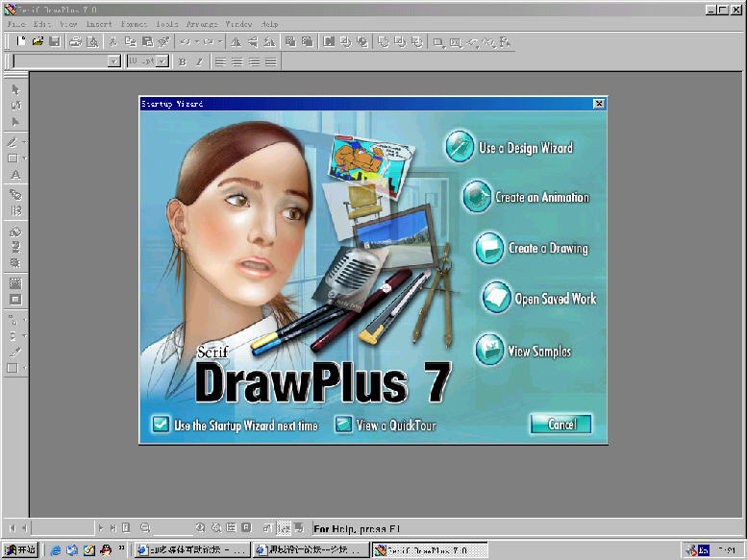Click the Zoom In magnifier in the status bar
Image resolution: width=747 pixels, height=560 pixels.
coord(200,527)
